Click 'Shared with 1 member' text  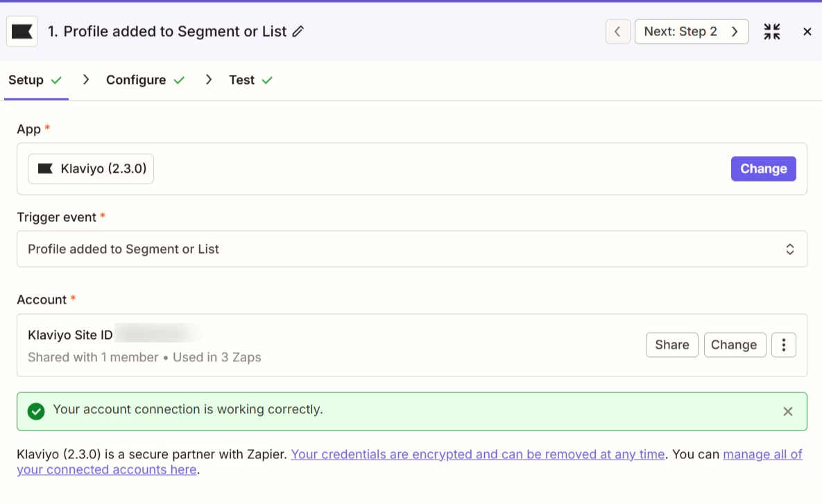pos(93,357)
